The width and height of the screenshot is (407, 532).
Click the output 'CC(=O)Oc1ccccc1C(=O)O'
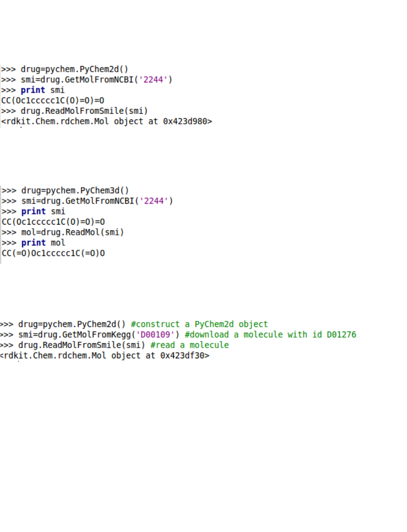pyautogui.click(x=53, y=253)
